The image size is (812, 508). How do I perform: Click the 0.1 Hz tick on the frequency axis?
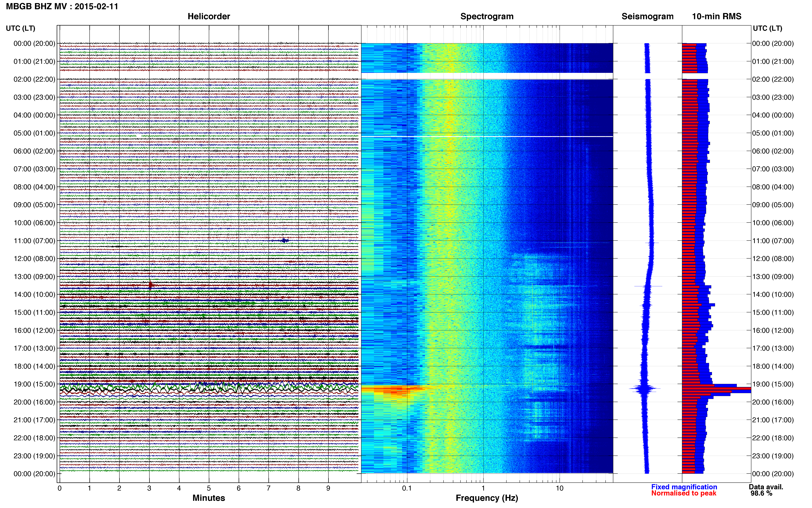point(407,488)
